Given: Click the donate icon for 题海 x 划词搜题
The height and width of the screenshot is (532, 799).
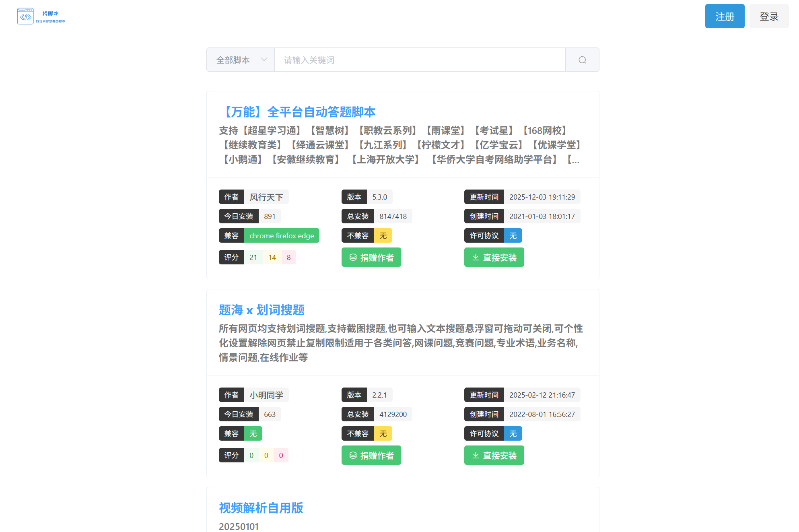Looking at the screenshot, I should [x=353, y=455].
